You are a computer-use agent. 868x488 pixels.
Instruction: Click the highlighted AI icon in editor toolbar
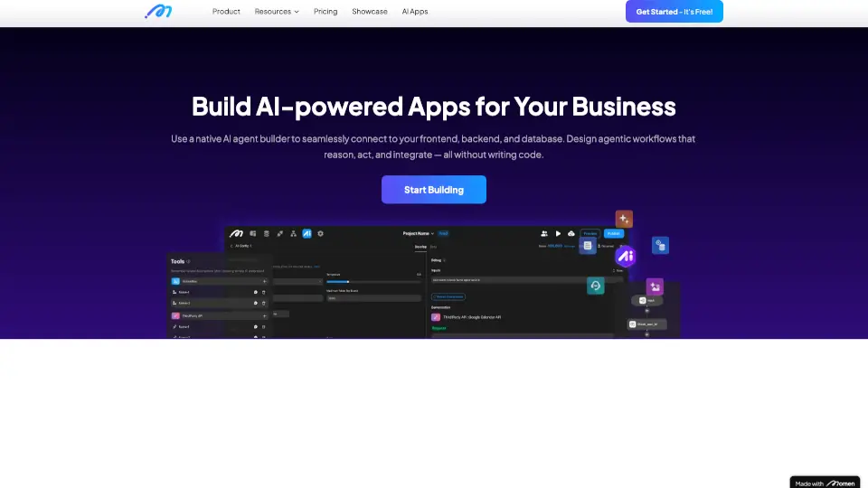[x=307, y=233]
